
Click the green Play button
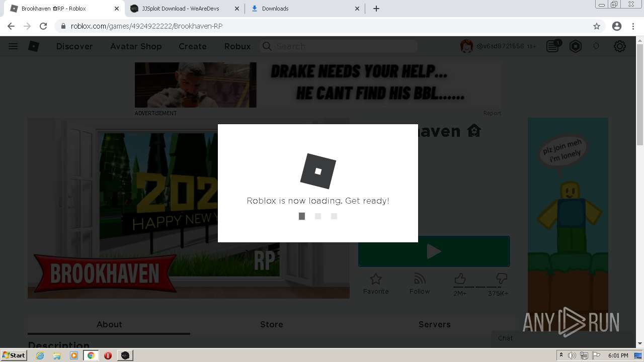pyautogui.click(x=434, y=251)
